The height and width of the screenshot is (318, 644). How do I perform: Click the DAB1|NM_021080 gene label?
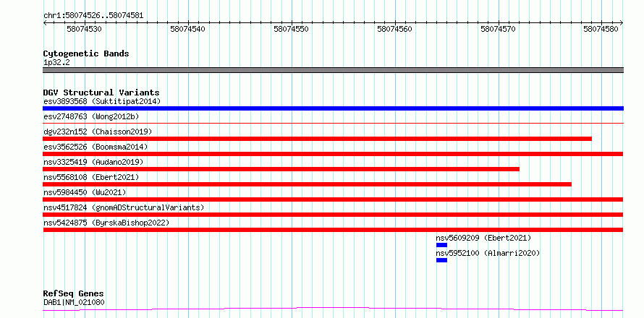(x=74, y=302)
